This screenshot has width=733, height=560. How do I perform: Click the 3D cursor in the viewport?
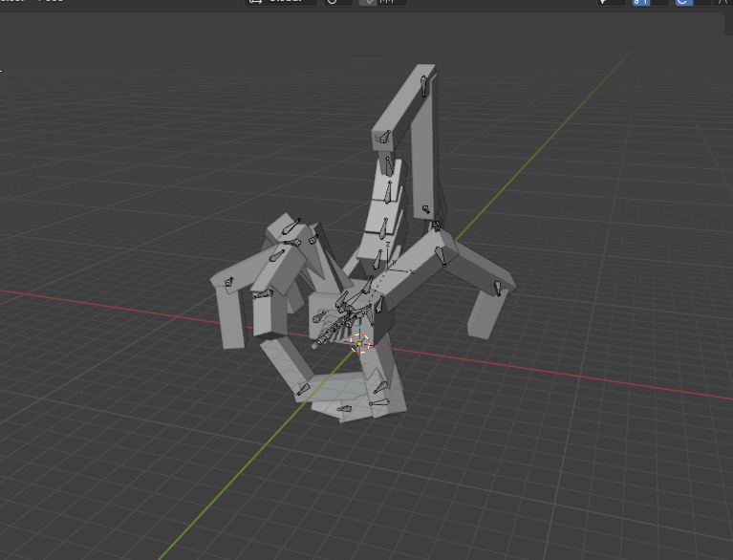pyautogui.click(x=360, y=342)
